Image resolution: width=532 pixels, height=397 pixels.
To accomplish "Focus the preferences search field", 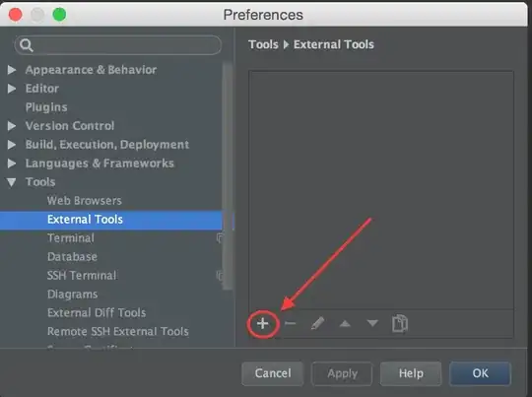I will [x=118, y=45].
